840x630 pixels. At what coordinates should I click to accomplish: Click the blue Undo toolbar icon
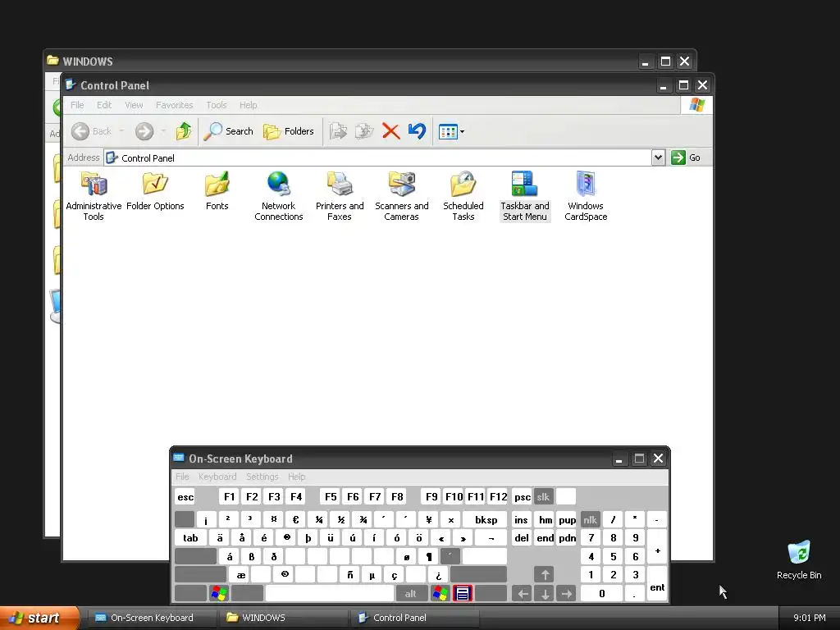click(x=417, y=131)
